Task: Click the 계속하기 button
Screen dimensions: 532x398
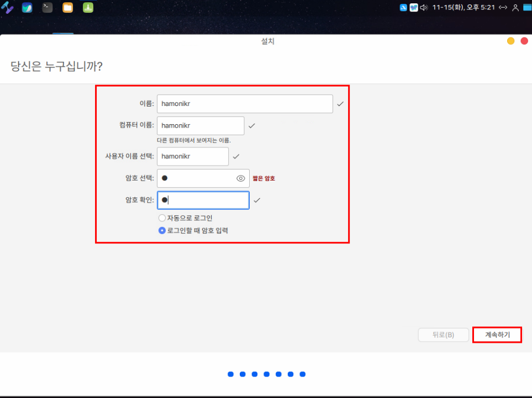Action: [x=497, y=335]
